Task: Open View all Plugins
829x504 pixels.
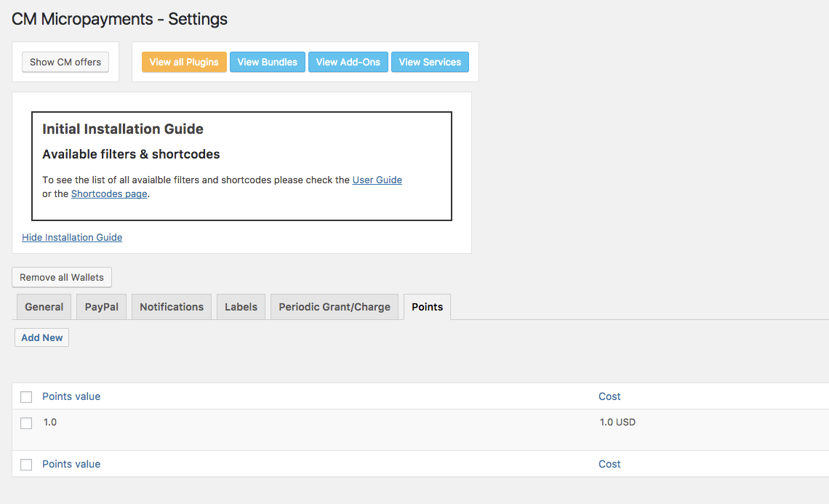Action: [x=184, y=62]
